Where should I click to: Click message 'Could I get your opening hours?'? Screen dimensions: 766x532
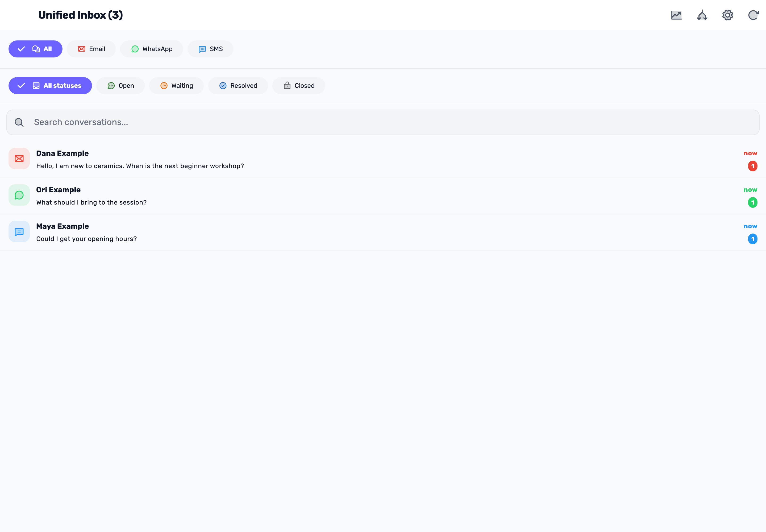click(x=86, y=239)
